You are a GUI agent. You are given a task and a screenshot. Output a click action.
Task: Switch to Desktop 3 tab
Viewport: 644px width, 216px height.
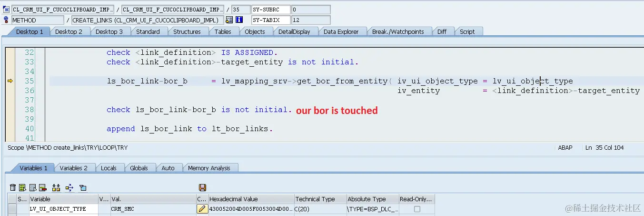[x=109, y=31]
